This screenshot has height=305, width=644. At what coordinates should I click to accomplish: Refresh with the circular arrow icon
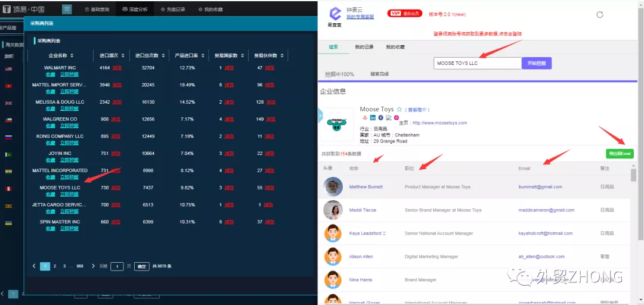[600, 15]
